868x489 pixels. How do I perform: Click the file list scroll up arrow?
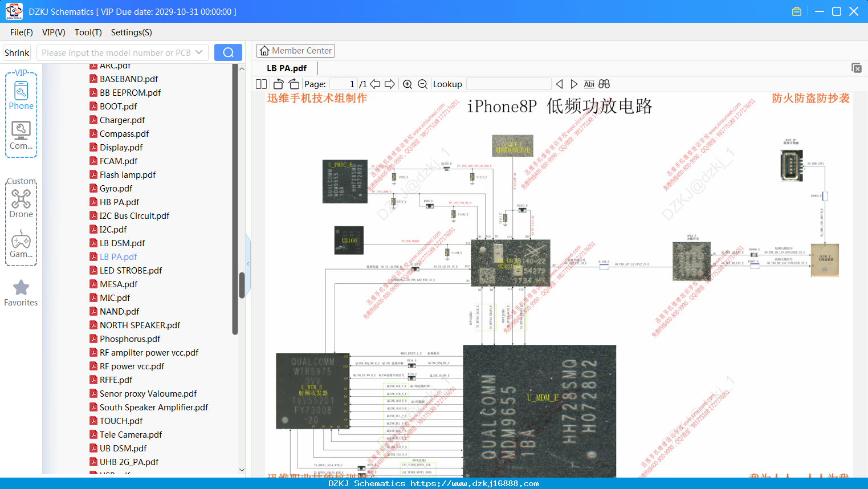click(x=242, y=68)
